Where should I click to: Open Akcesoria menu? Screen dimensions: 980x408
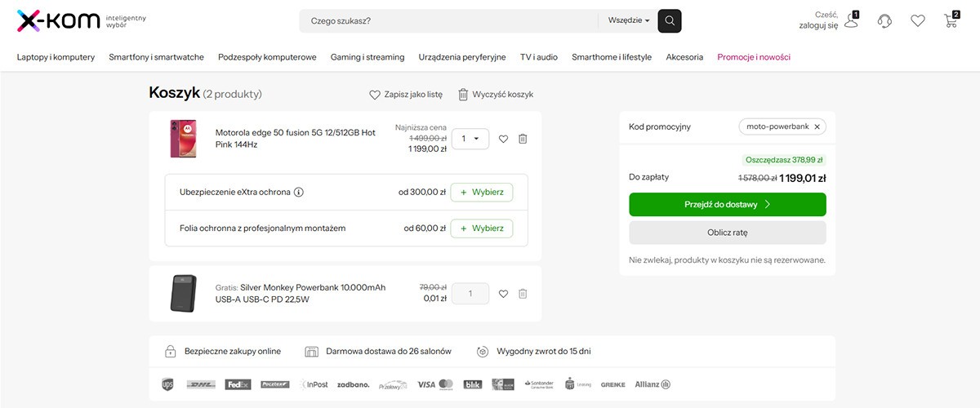[x=684, y=57]
